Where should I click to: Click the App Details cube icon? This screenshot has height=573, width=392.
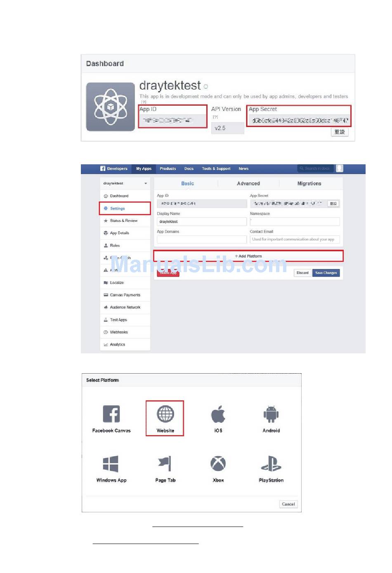(106, 233)
